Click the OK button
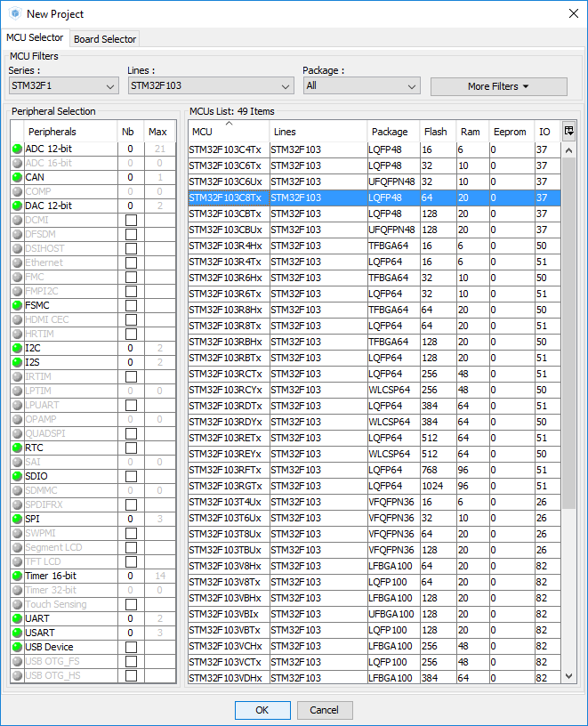The image size is (588, 726). [262, 710]
